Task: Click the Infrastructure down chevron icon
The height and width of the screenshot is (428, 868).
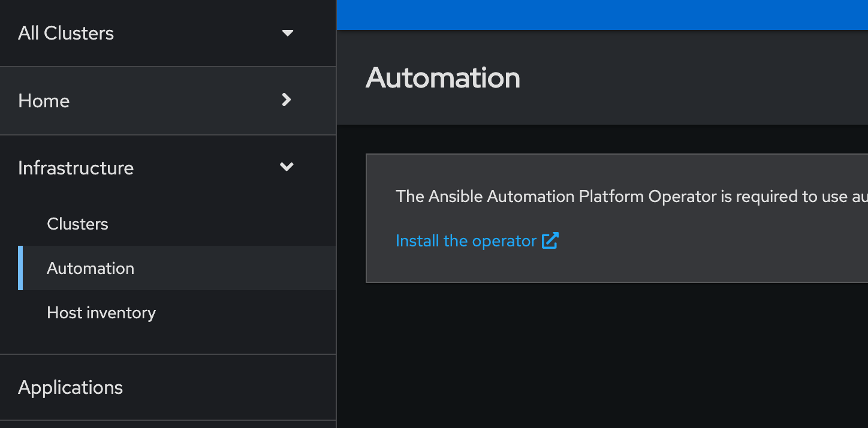Action: [x=287, y=167]
